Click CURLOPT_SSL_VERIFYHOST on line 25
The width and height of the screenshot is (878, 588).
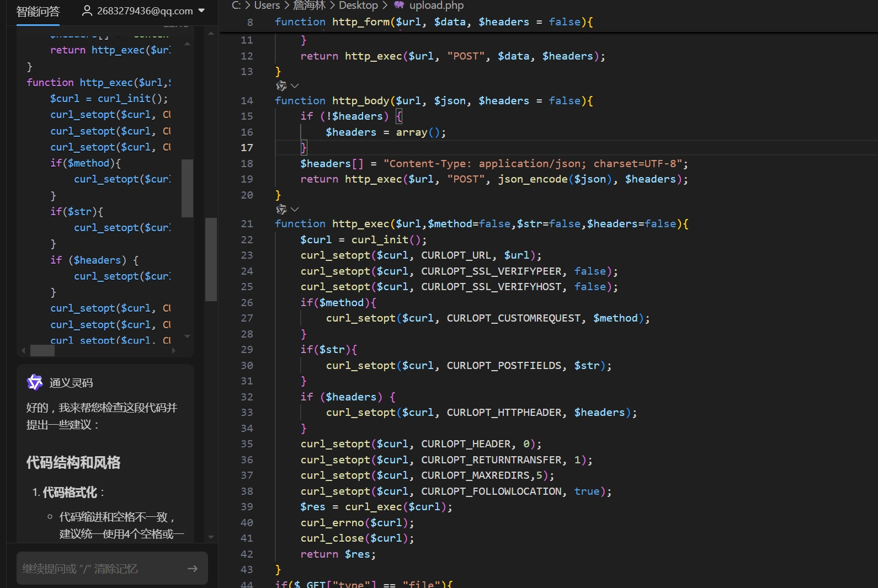[491, 287]
